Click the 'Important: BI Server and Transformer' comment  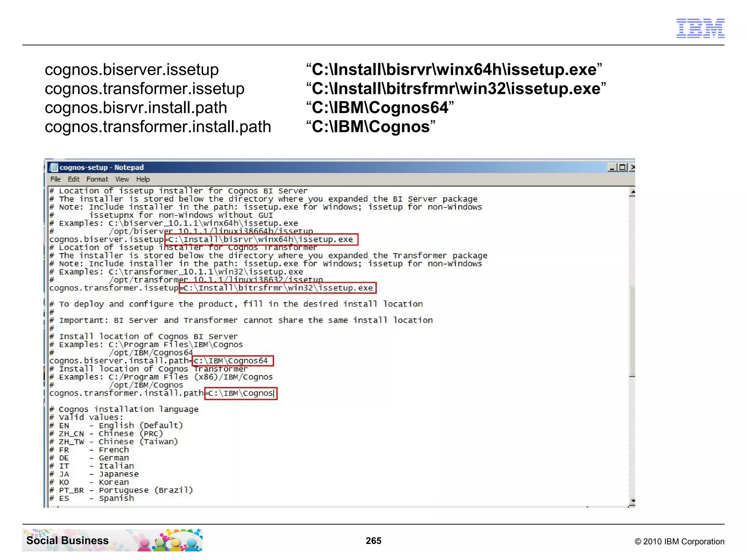click(x=241, y=320)
